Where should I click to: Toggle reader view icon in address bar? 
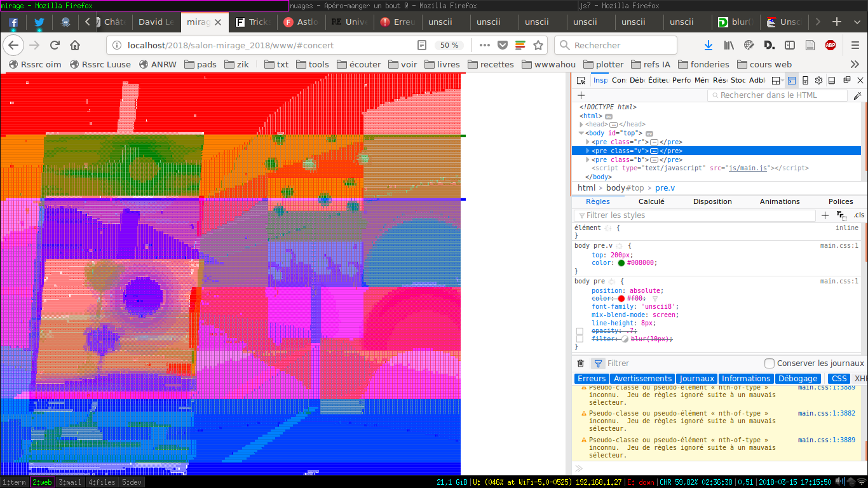pyautogui.click(x=422, y=45)
